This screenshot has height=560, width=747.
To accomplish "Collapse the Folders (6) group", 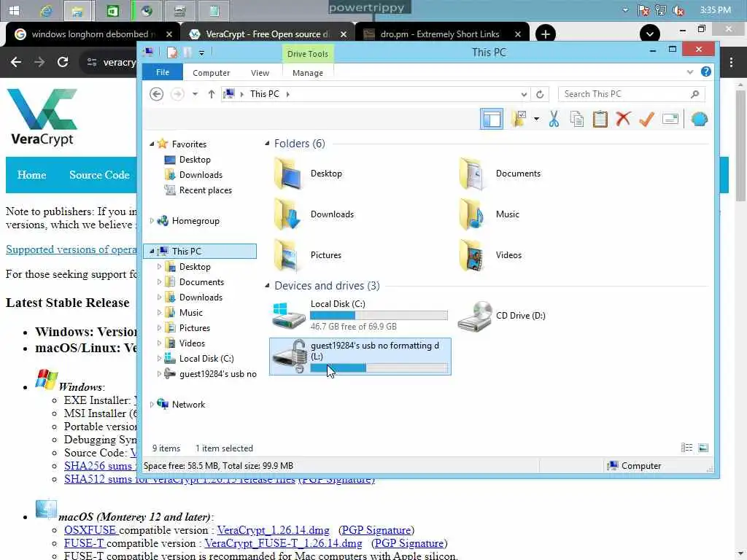I will tap(267, 144).
